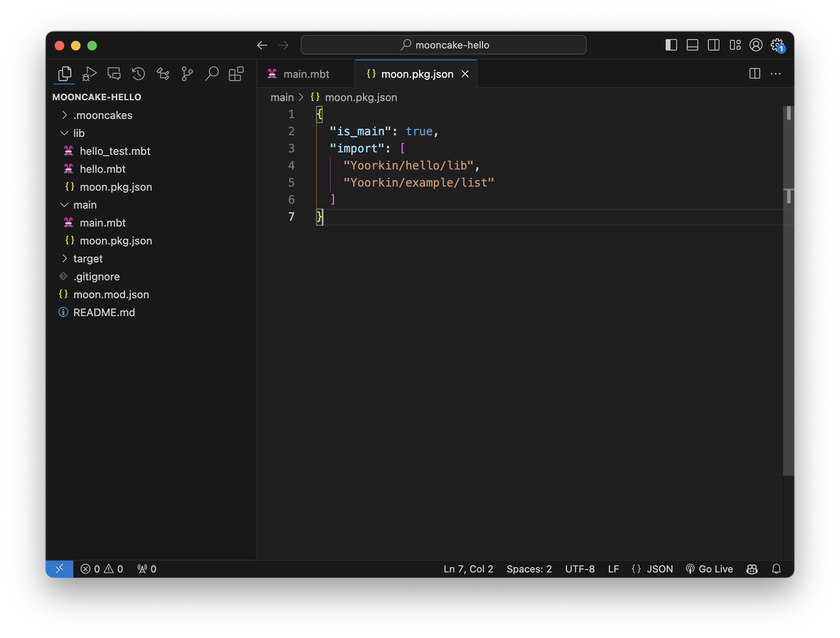
Task: Open moon.pkg.json under lib folder
Action: (x=151, y=187)
